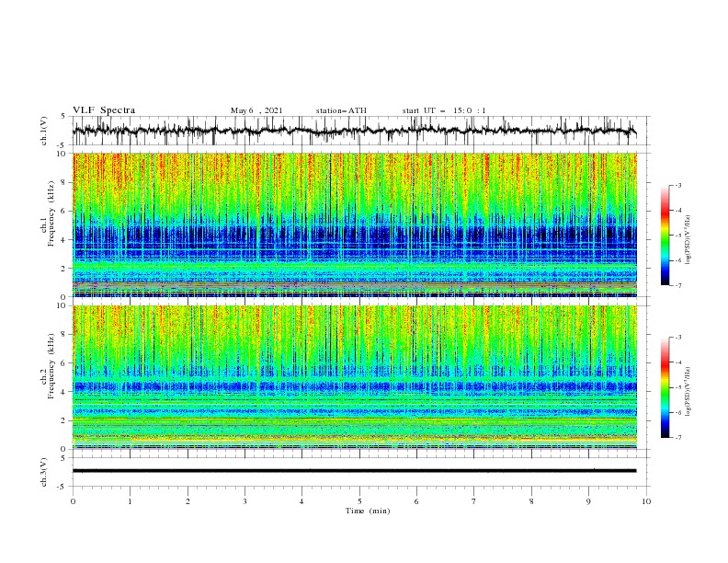Click the '-7' value on ch.2 colorbar
728x563 pixels.
pos(678,438)
